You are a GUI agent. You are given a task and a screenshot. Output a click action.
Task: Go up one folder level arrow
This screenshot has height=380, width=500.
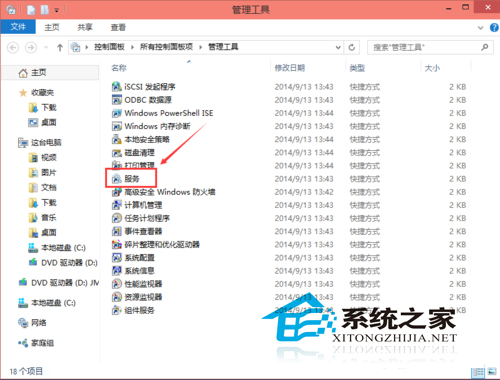[60, 47]
